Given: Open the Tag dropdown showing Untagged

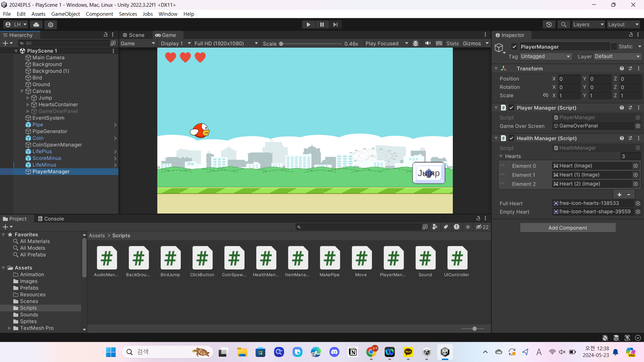Looking at the screenshot, I should click(545, 56).
